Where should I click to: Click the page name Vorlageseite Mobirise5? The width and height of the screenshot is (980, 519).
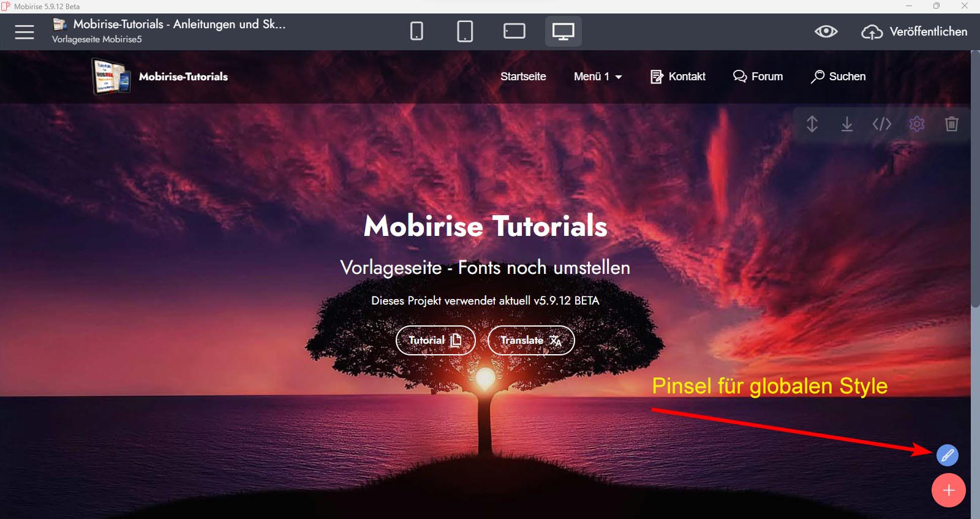[x=97, y=39]
